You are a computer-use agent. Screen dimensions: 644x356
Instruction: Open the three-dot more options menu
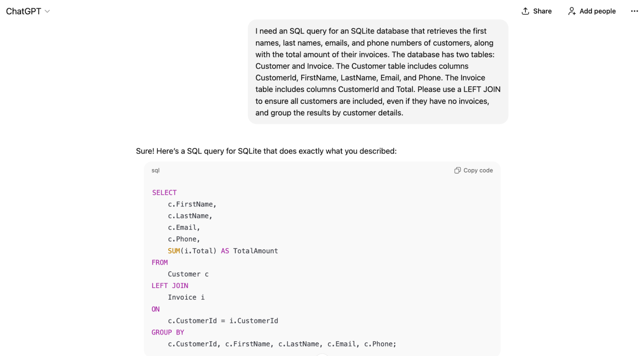click(634, 11)
